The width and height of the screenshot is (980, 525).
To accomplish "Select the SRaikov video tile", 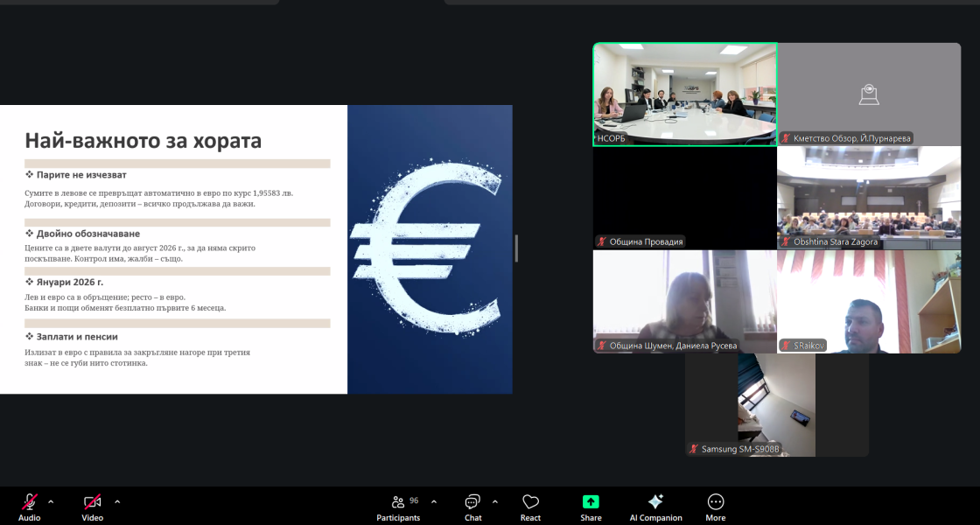I will click(x=870, y=302).
